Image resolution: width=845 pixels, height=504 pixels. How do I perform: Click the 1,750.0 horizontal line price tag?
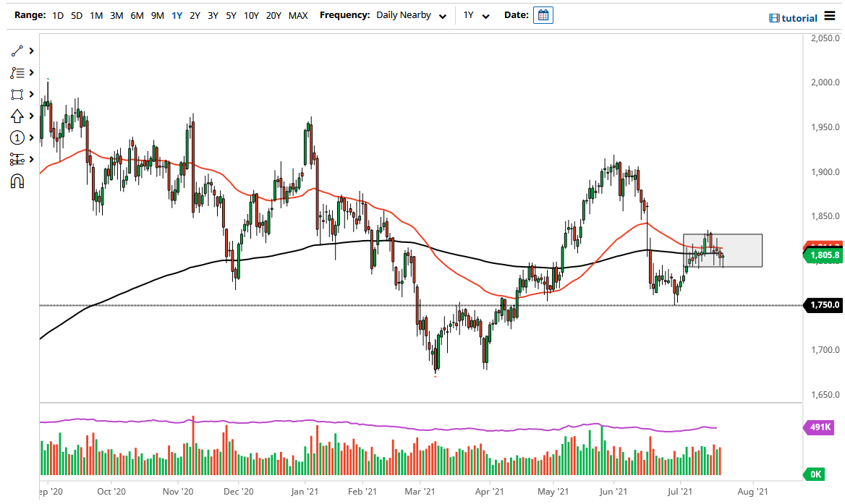point(823,304)
